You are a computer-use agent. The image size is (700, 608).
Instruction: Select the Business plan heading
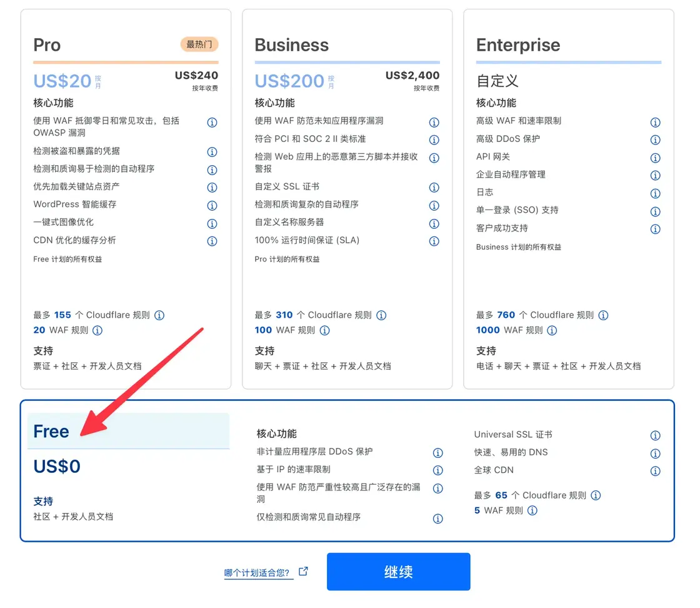tap(291, 45)
